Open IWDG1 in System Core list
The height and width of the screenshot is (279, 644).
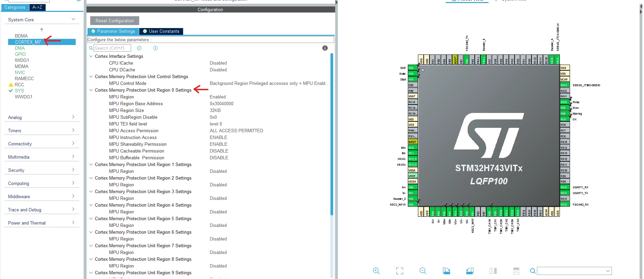point(22,60)
